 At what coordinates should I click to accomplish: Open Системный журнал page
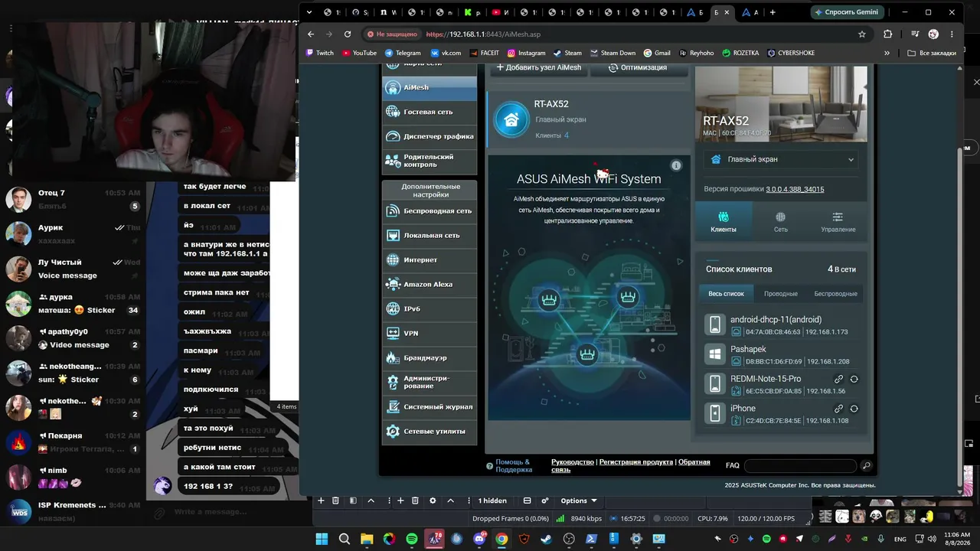click(x=430, y=406)
